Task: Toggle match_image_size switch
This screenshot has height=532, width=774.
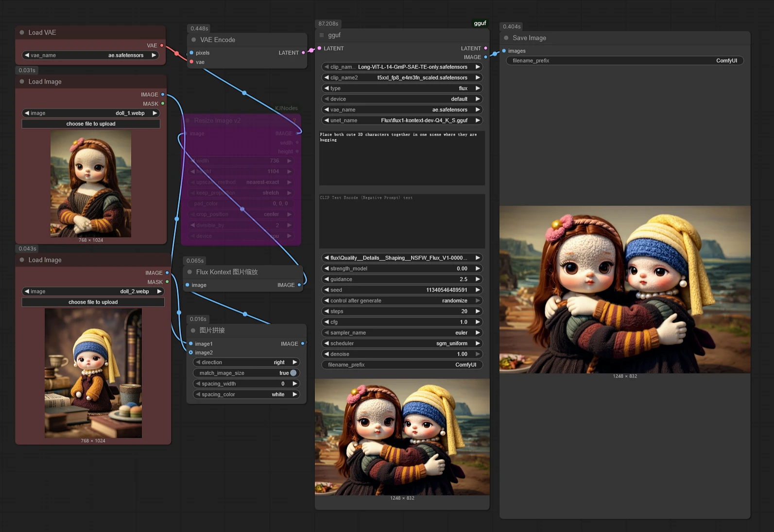Action: [x=293, y=373]
